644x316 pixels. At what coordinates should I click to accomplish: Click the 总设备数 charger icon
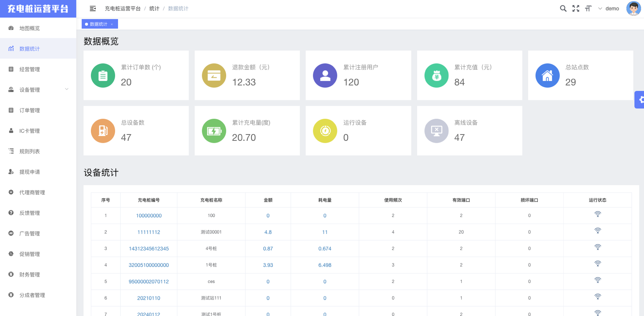tap(103, 131)
